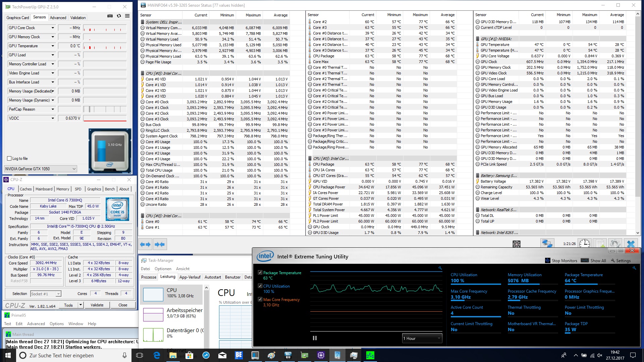Open Settings wrench in Intel XTU
644x362 pixels.
point(621,260)
